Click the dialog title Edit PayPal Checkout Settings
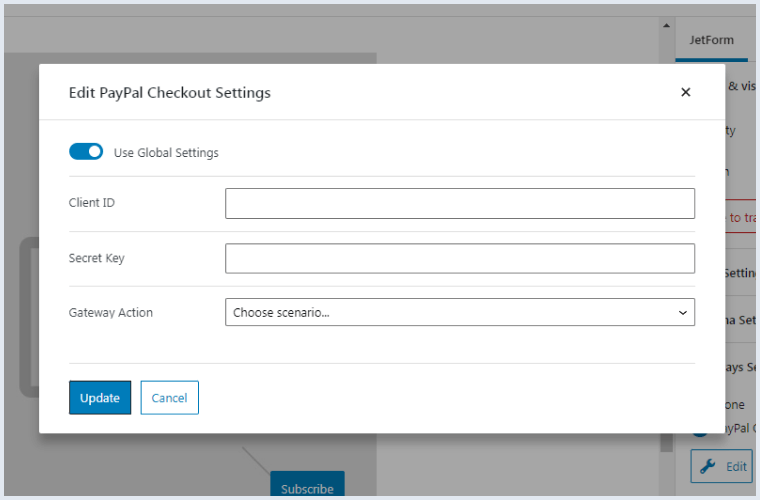Screen dimensions: 760x500 [170, 93]
